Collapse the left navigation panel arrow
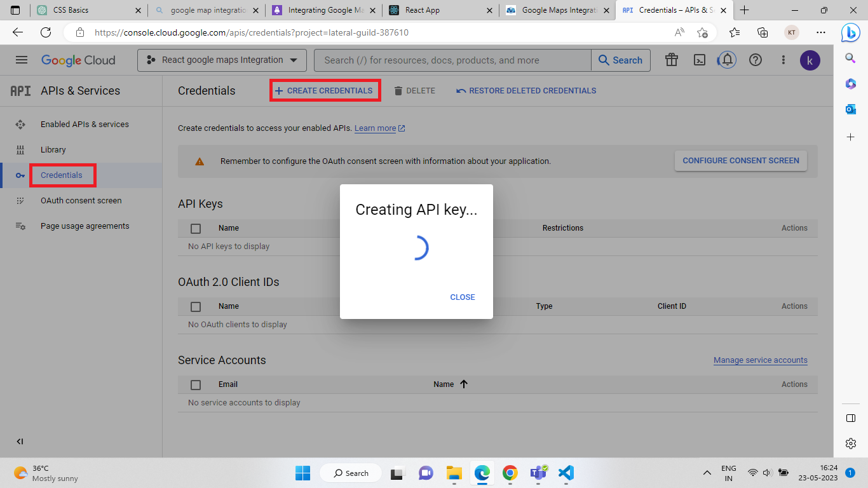 pyautogui.click(x=20, y=442)
